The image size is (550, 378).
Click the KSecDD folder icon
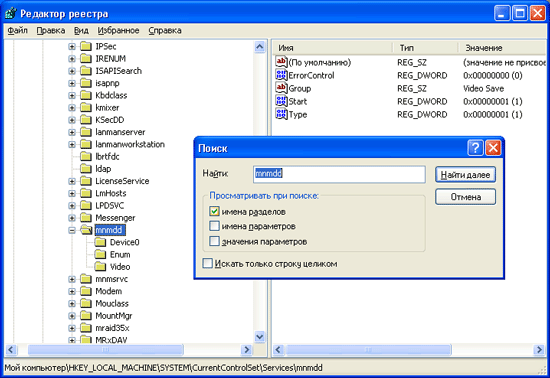tap(86, 120)
